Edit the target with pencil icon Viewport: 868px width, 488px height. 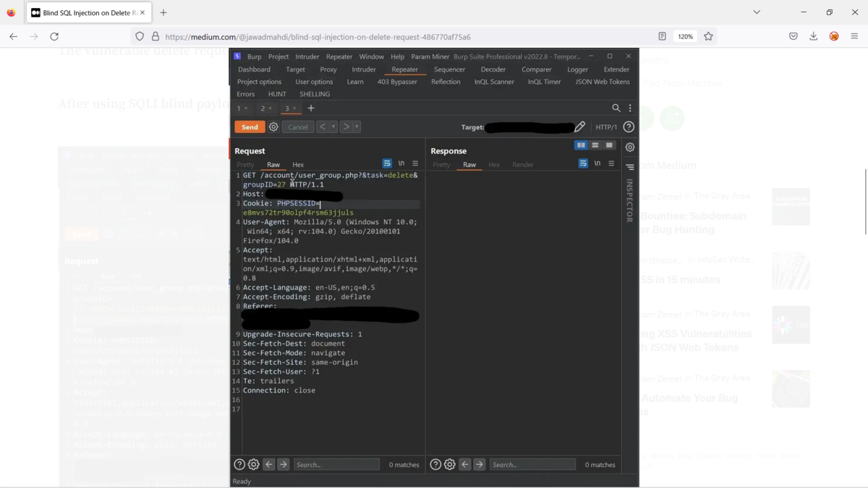pos(580,127)
